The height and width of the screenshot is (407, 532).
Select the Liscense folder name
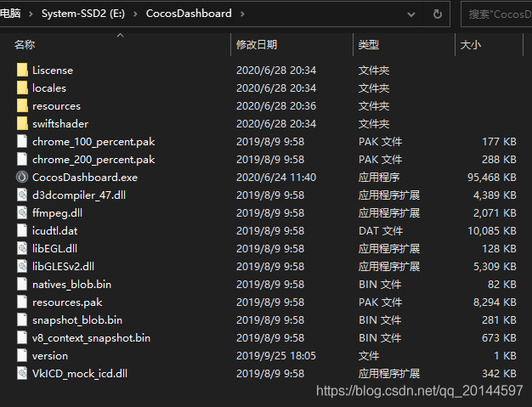[53, 71]
